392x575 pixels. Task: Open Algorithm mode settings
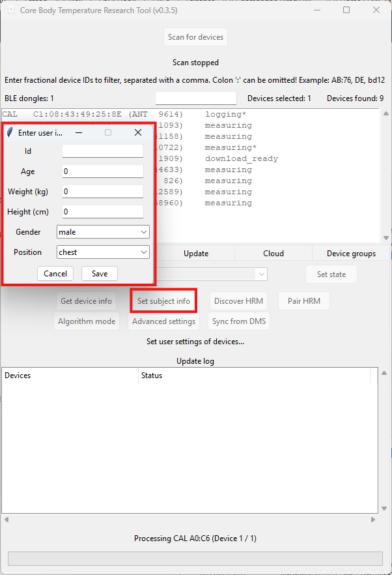pyautogui.click(x=87, y=321)
